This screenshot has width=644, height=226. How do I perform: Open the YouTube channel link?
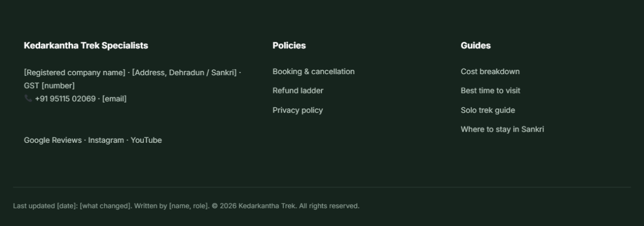pos(146,140)
